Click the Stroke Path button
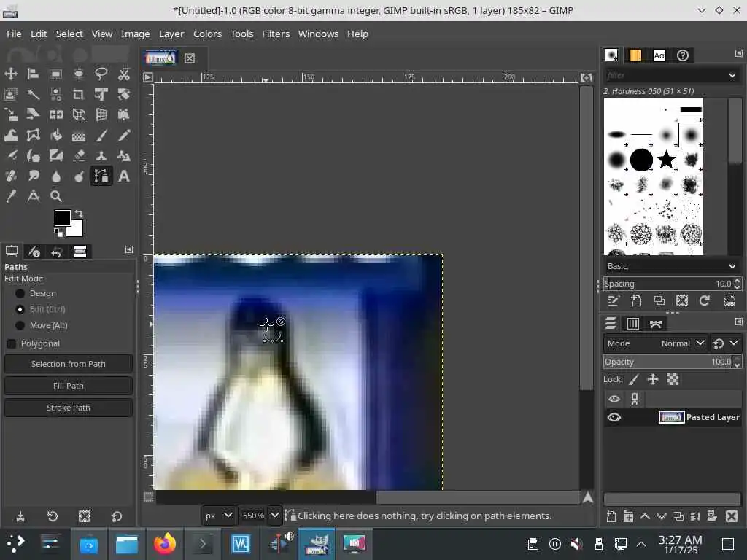The width and height of the screenshot is (747, 560). click(x=69, y=408)
